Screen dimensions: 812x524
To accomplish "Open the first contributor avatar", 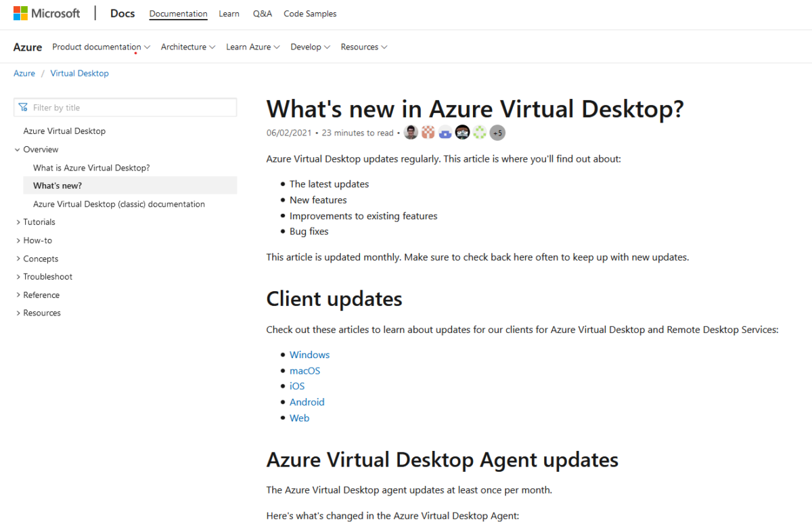I will (411, 132).
